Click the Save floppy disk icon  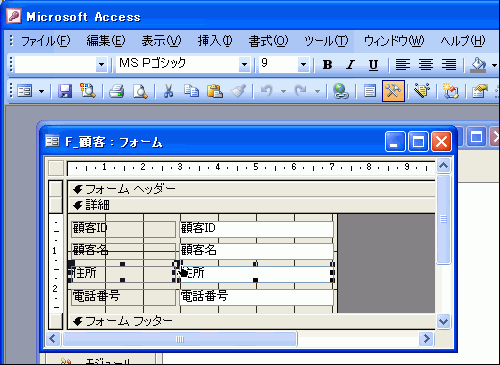coord(65,91)
